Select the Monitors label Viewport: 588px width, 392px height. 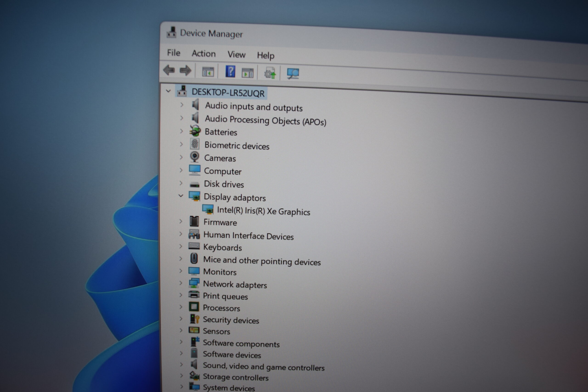point(220,272)
